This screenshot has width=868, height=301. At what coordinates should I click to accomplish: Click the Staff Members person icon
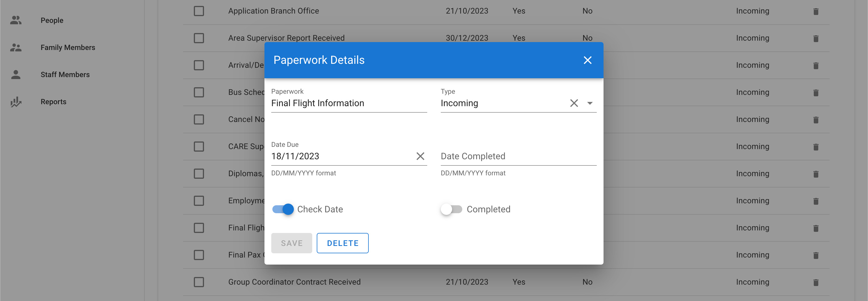tap(16, 75)
